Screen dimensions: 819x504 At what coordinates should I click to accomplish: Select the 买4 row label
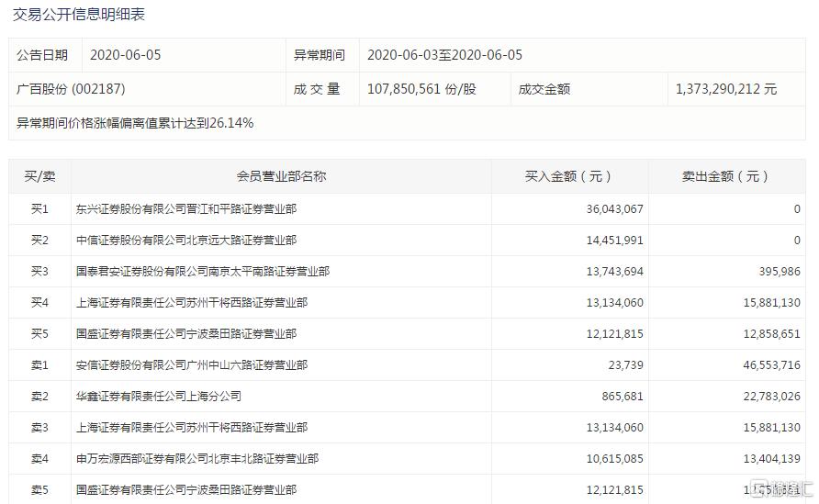(x=39, y=302)
